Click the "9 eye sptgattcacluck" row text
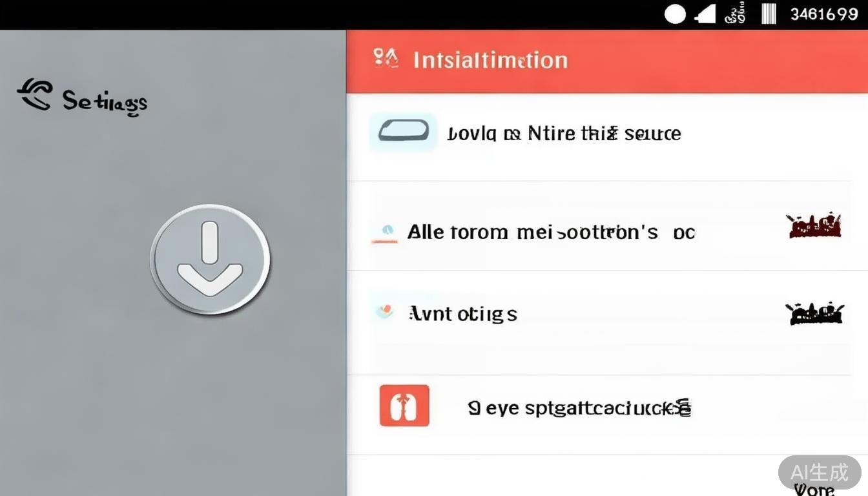The height and width of the screenshot is (496, 868). 579,408
